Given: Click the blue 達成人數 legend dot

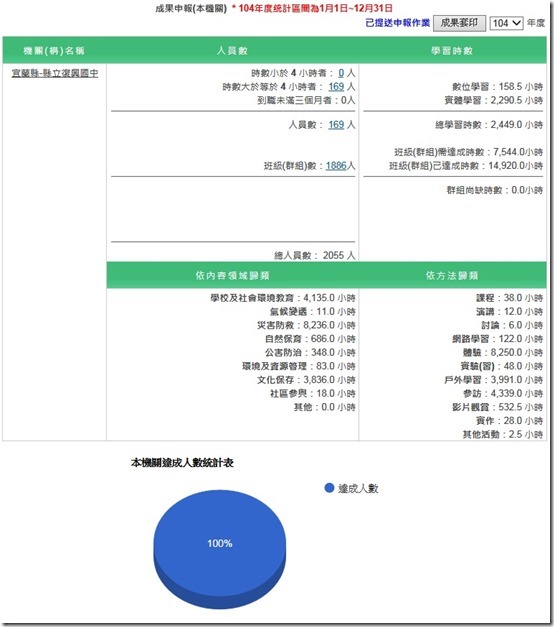Looking at the screenshot, I should tap(329, 488).
